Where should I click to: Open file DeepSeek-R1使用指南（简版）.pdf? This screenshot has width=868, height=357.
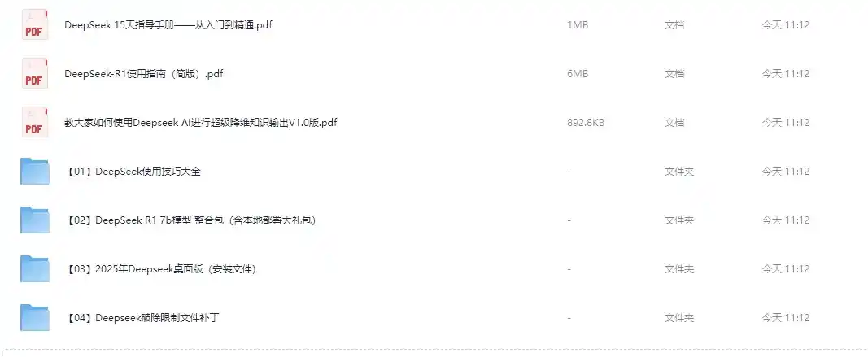(x=144, y=74)
